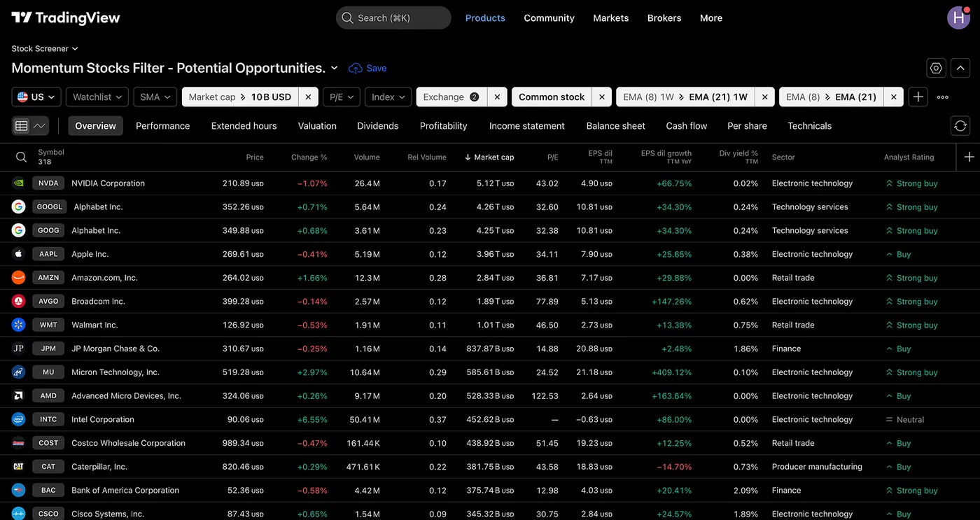Open the P/E filter dropdown
This screenshot has width=980, height=520.
tap(342, 97)
